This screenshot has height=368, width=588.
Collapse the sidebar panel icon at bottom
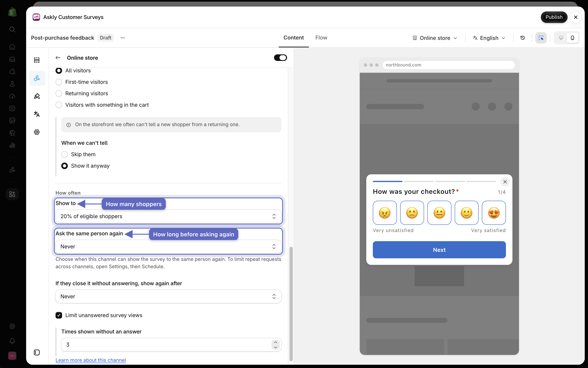click(x=37, y=352)
